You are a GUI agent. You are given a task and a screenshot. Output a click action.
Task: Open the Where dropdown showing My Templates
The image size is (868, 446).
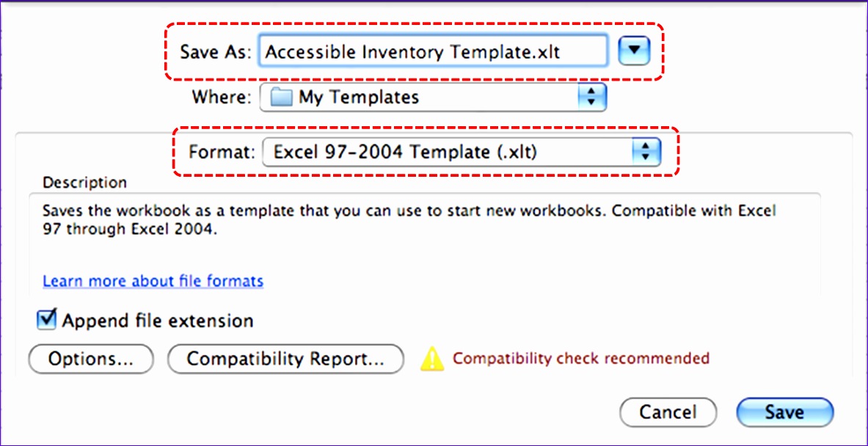[x=433, y=96]
